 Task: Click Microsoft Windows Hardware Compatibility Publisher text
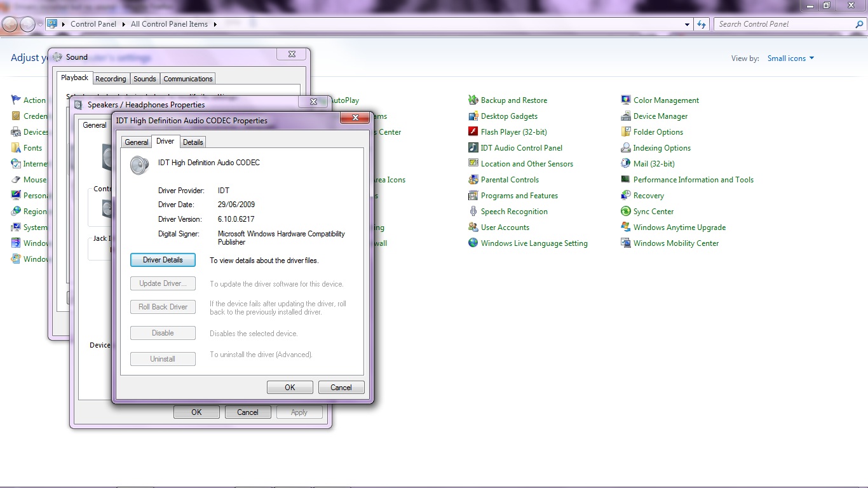click(281, 238)
